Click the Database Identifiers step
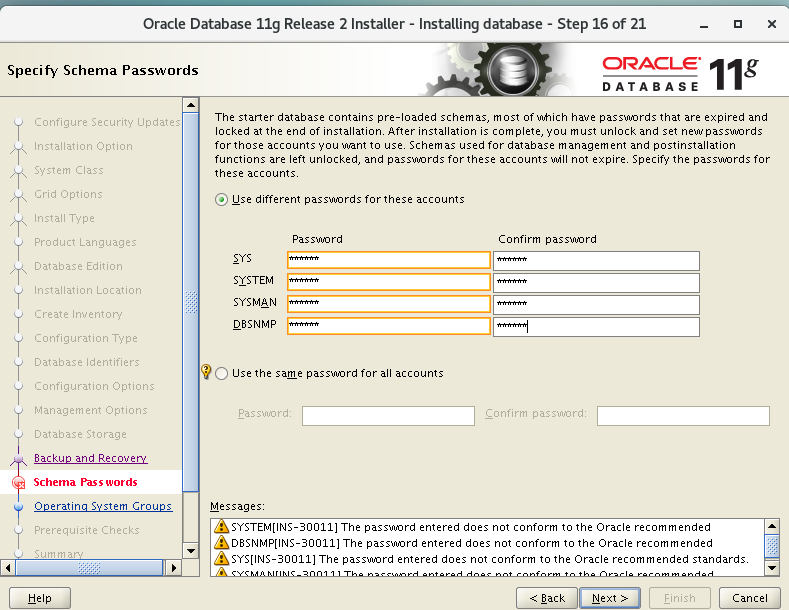The height and width of the screenshot is (610, 789). (87, 362)
